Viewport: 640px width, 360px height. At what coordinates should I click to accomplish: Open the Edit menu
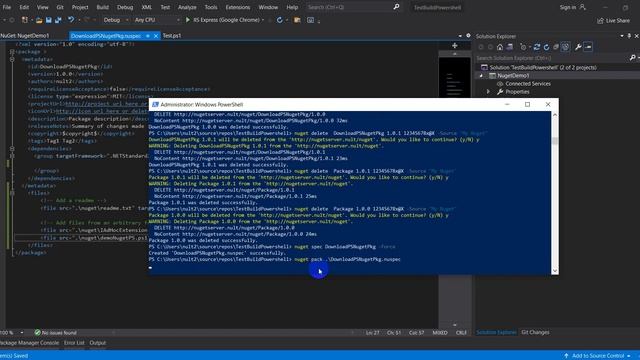point(24,7)
